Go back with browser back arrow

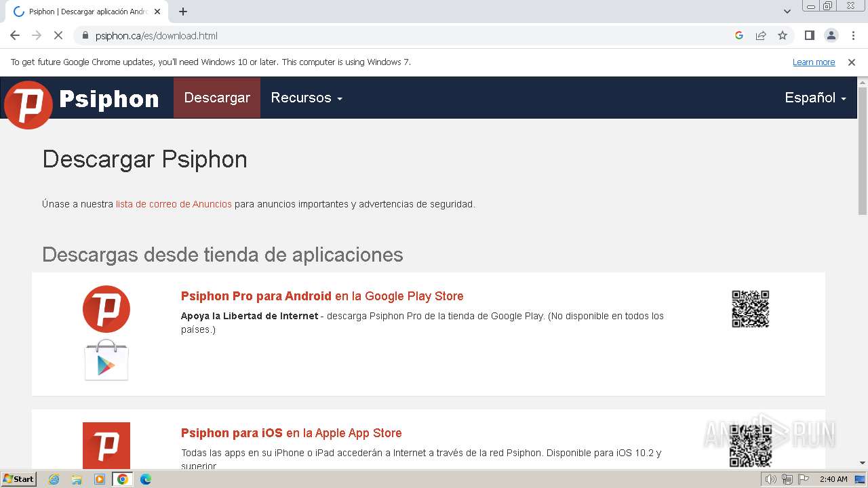[15, 35]
